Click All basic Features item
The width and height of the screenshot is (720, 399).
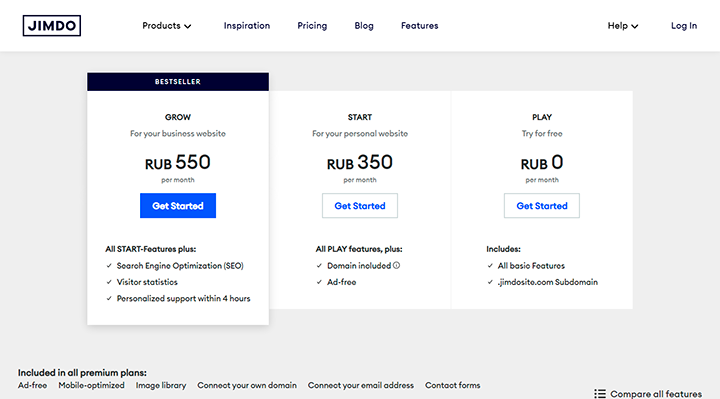click(531, 266)
